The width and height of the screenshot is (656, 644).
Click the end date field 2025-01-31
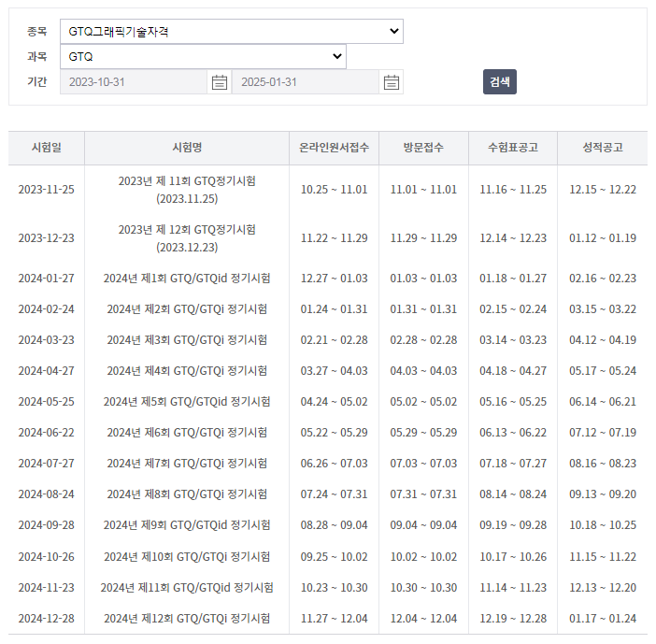pos(305,82)
